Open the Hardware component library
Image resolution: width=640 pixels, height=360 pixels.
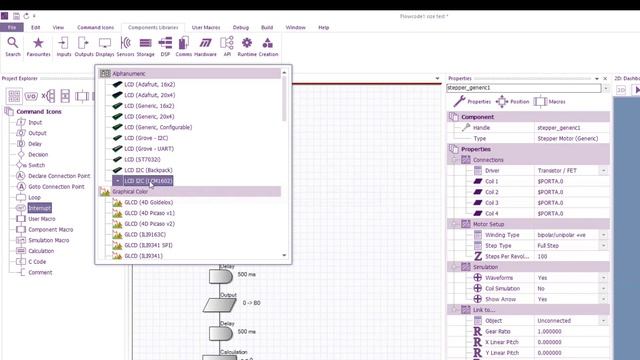205,47
